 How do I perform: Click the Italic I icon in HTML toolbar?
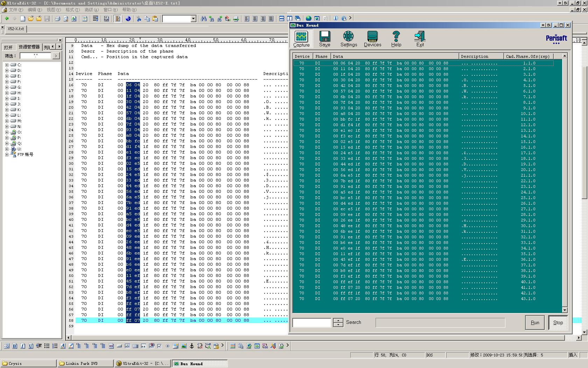coord(23,346)
